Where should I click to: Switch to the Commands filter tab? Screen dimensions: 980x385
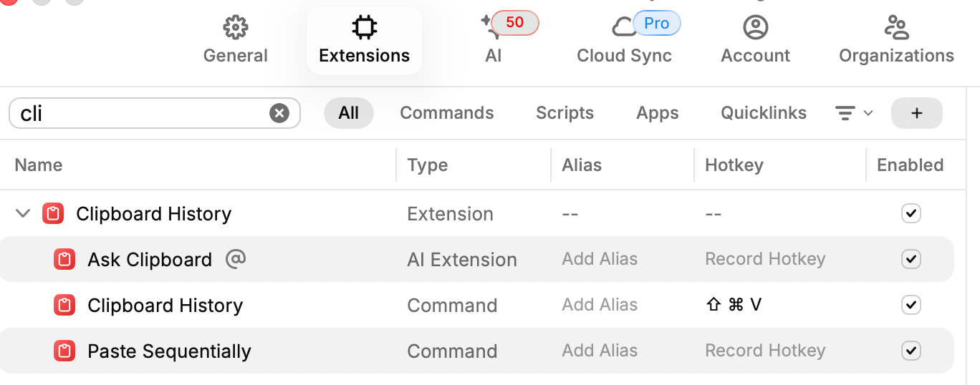tap(446, 113)
